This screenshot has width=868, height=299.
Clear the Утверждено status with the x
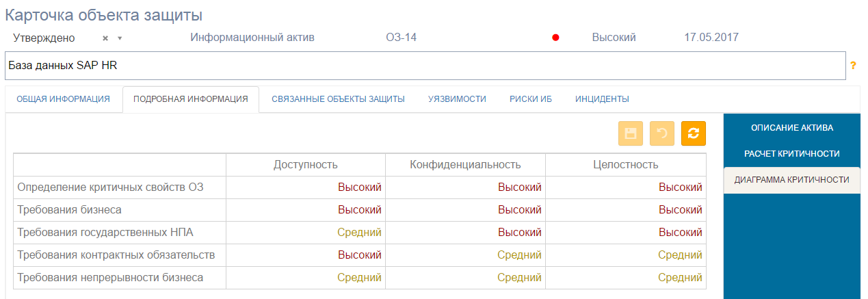point(105,38)
